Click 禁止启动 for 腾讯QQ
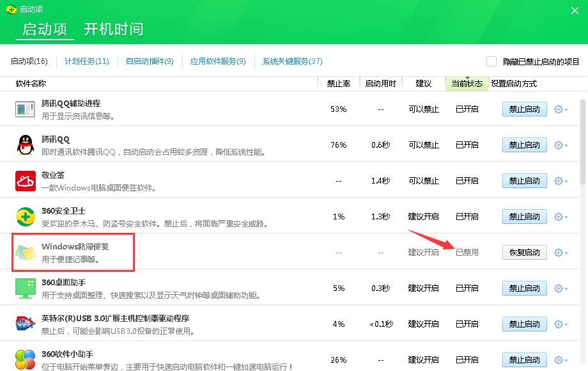This screenshot has height=371, width=588. point(524,145)
